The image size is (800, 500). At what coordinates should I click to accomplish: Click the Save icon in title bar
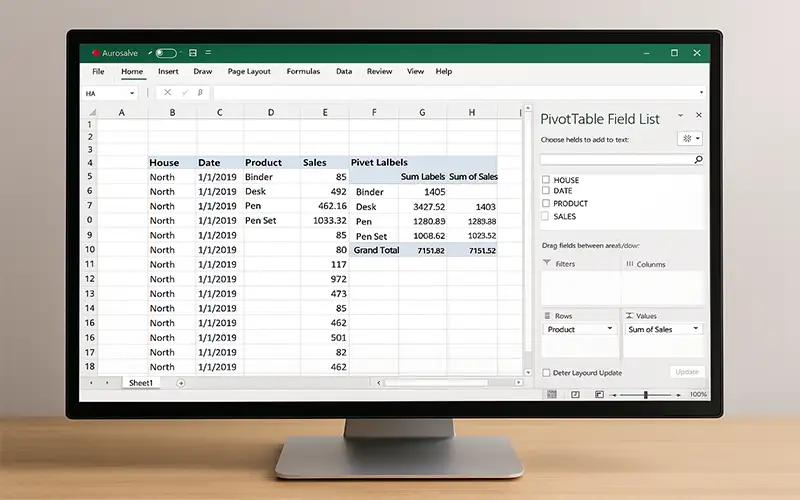(x=191, y=53)
